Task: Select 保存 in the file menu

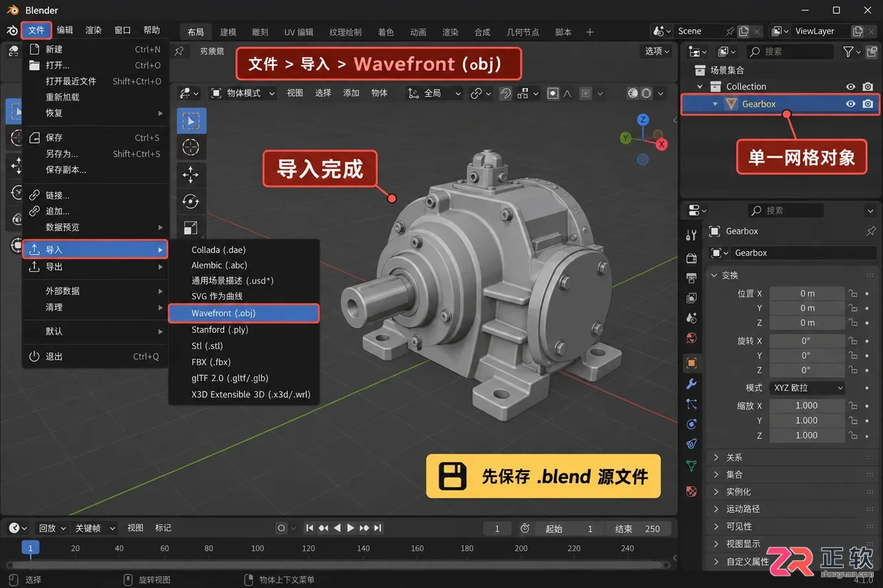Action: (95, 138)
